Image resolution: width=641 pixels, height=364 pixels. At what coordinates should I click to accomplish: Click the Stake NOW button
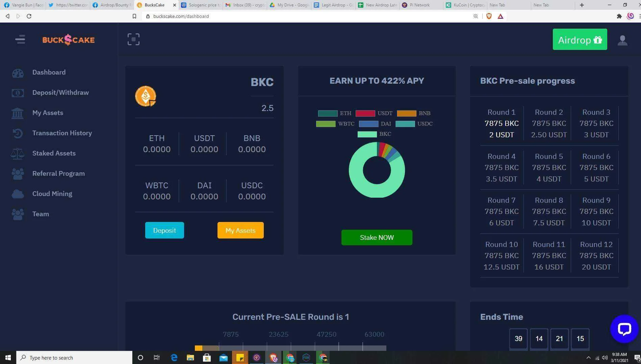click(377, 237)
